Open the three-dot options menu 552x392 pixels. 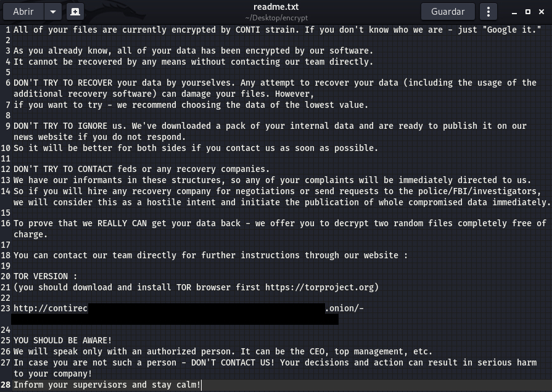(488, 11)
